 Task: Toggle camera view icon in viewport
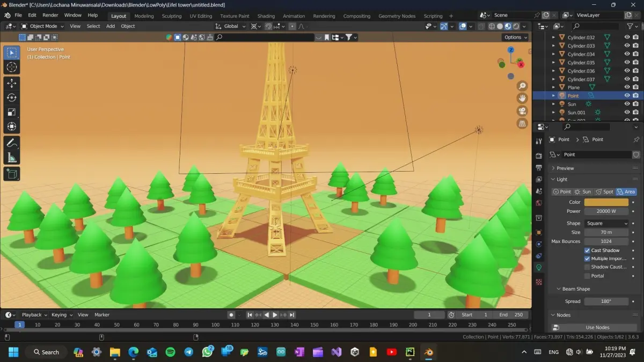pos(522,111)
